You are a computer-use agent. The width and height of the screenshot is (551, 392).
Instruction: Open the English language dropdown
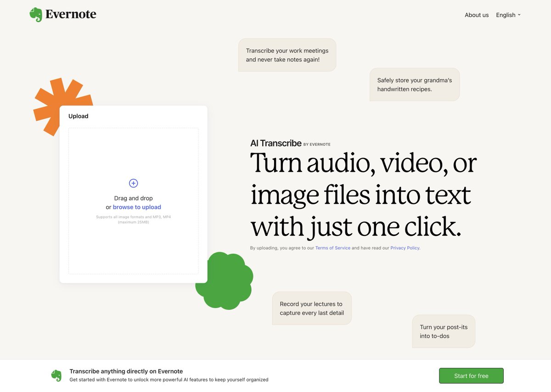pos(508,15)
